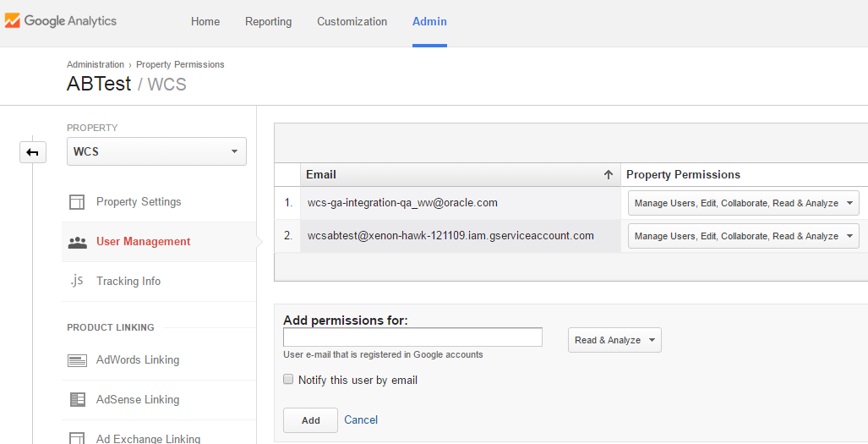Select the Admin tab
This screenshot has width=868, height=444.
[x=429, y=22]
